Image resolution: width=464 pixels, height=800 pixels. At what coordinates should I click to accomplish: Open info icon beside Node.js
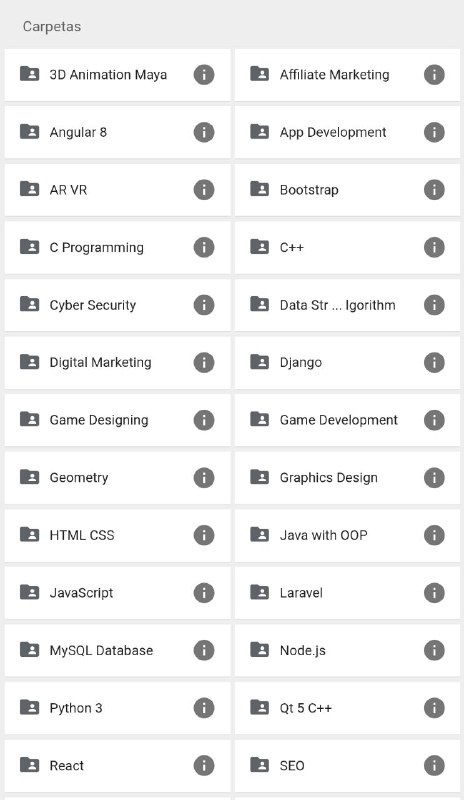point(434,651)
